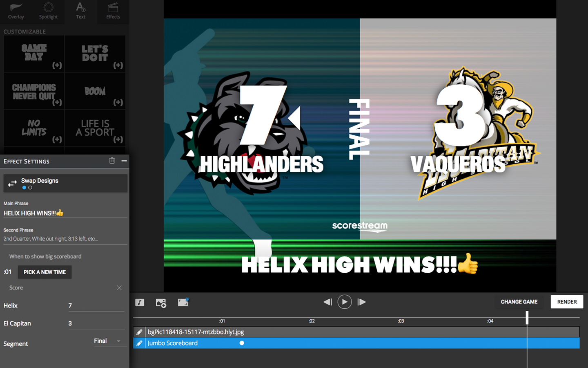Select the first Swap Designs dot
Viewport: 588px width, 368px height.
click(24, 188)
